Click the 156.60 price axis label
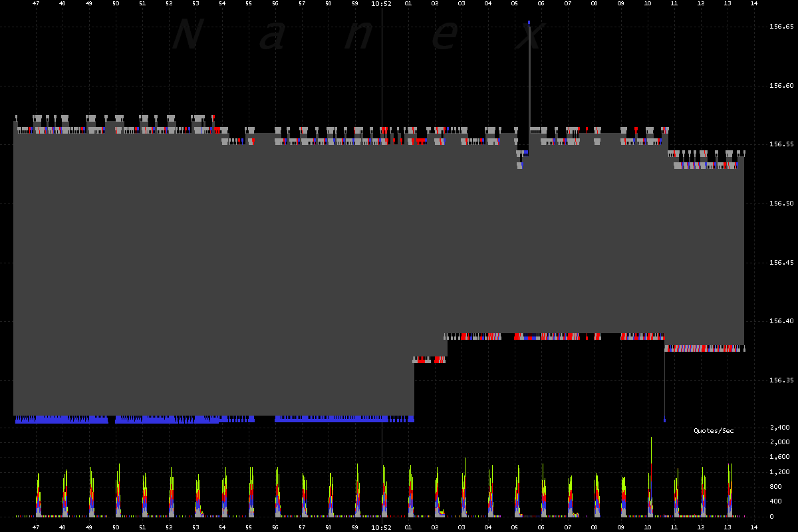 point(781,86)
